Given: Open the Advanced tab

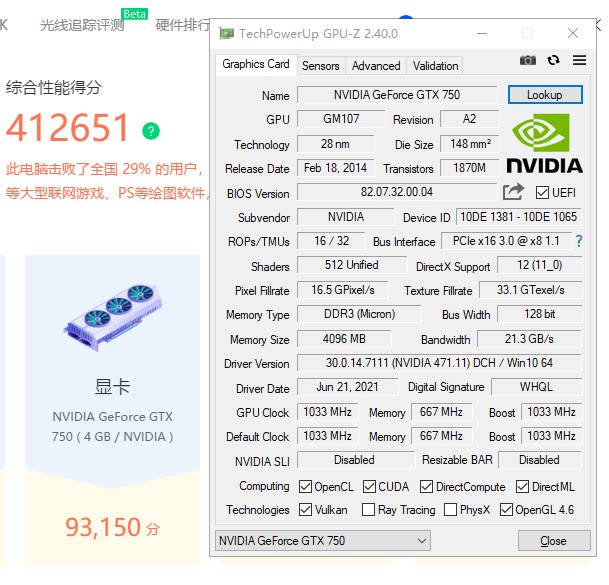Looking at the screenshot, I should [376, 66].
